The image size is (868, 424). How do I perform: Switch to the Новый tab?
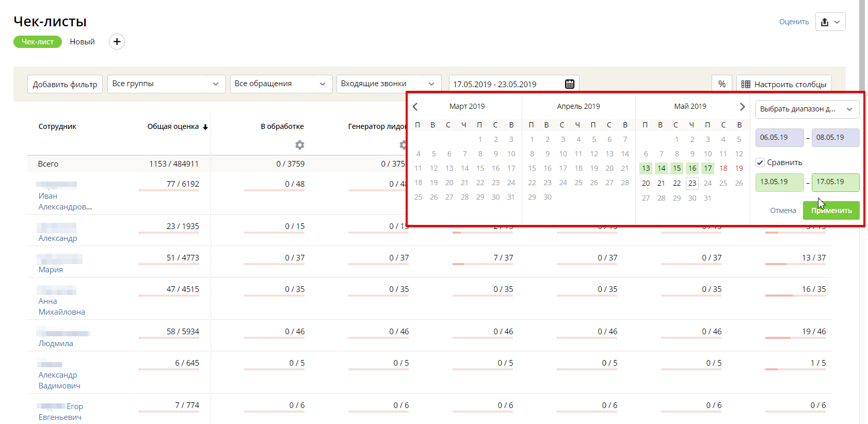point(83,42)
